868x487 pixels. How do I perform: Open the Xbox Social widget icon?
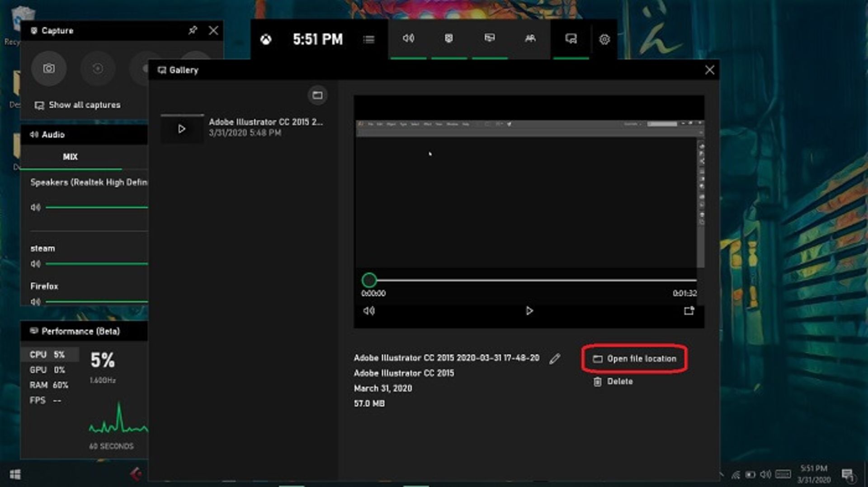point(530,39)
